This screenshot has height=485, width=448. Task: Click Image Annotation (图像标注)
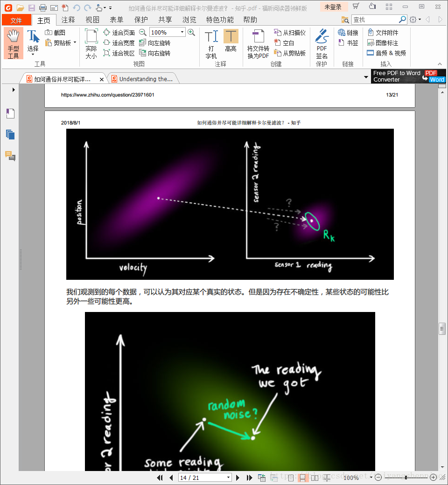click(383, 43)
